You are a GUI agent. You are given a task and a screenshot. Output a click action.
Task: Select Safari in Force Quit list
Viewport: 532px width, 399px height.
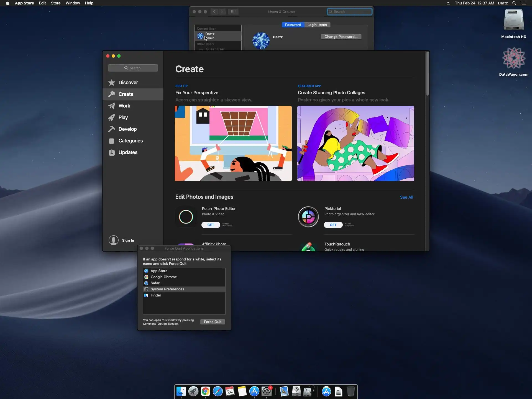156,283
